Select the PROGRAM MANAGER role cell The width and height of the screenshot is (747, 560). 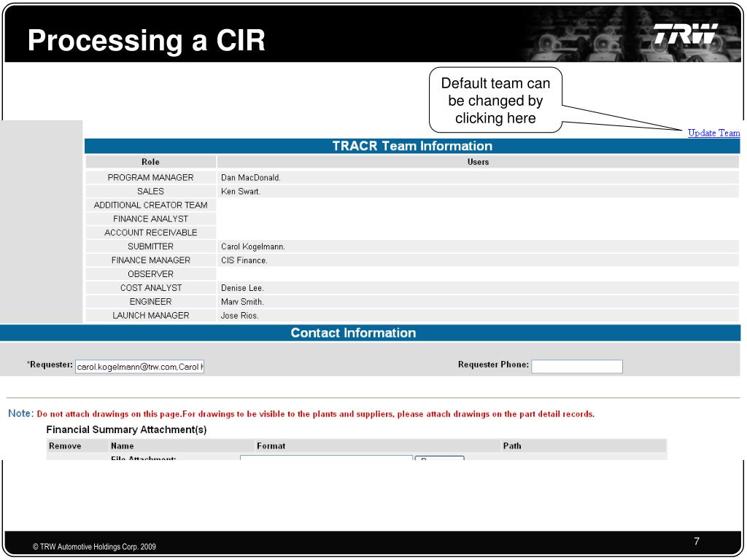[150, 178]
